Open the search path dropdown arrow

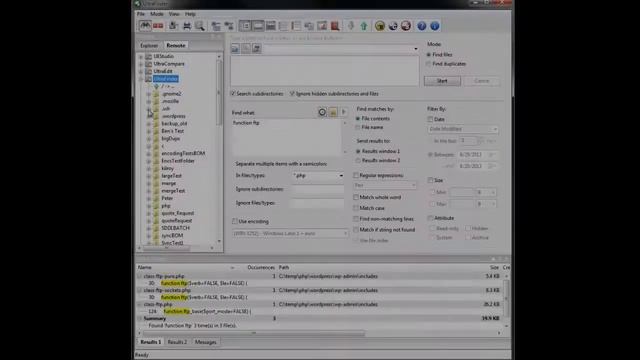416,49
